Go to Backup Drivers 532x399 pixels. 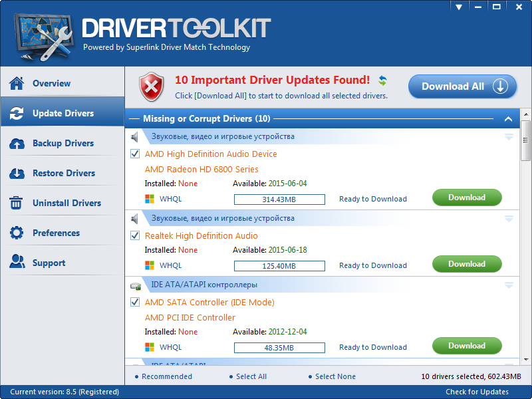pos(63,142)
